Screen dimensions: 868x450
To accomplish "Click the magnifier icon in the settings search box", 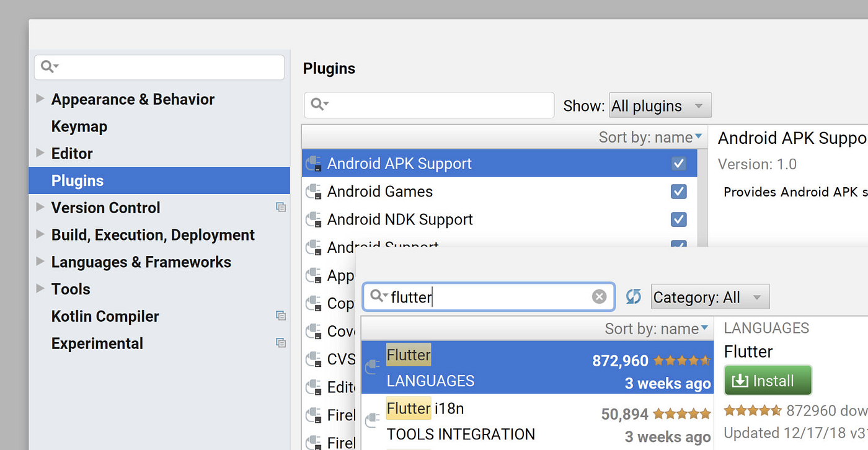I will click(x=48, y=66).
